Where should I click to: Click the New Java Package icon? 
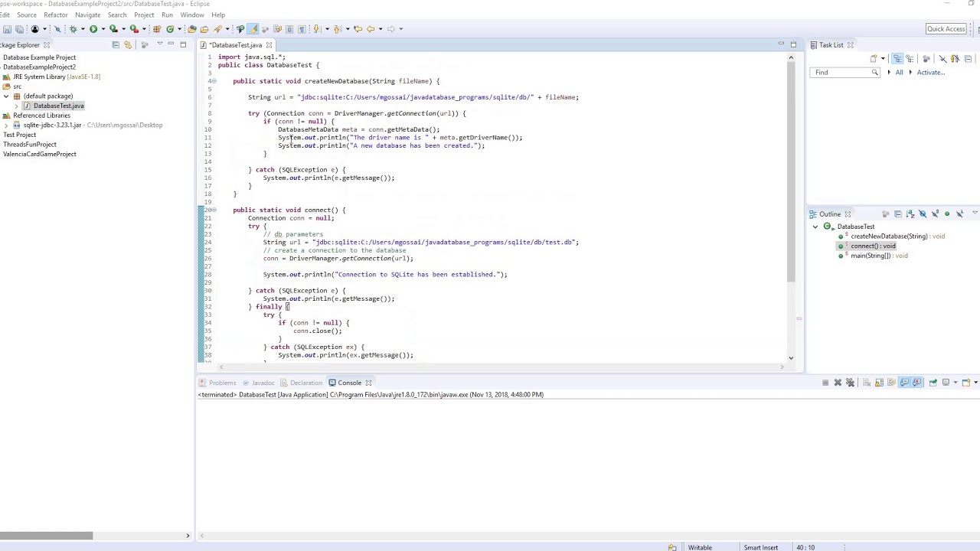(x=157, y=29)
